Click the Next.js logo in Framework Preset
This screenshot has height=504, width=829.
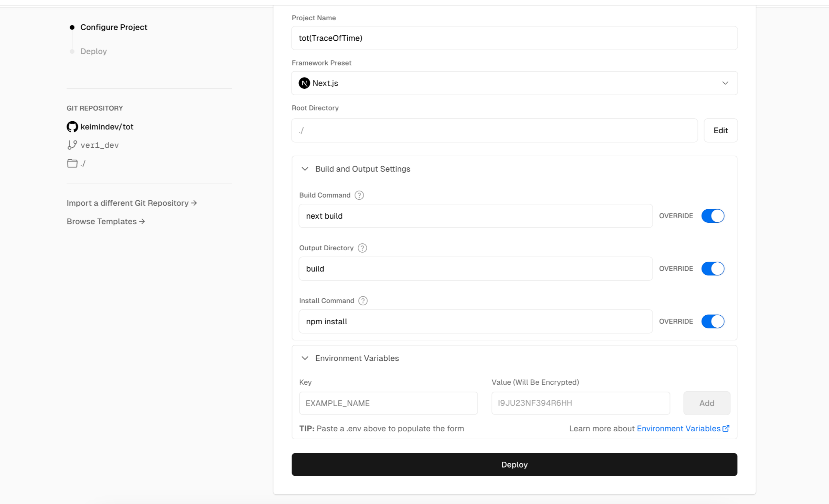(x=304, y=83)
